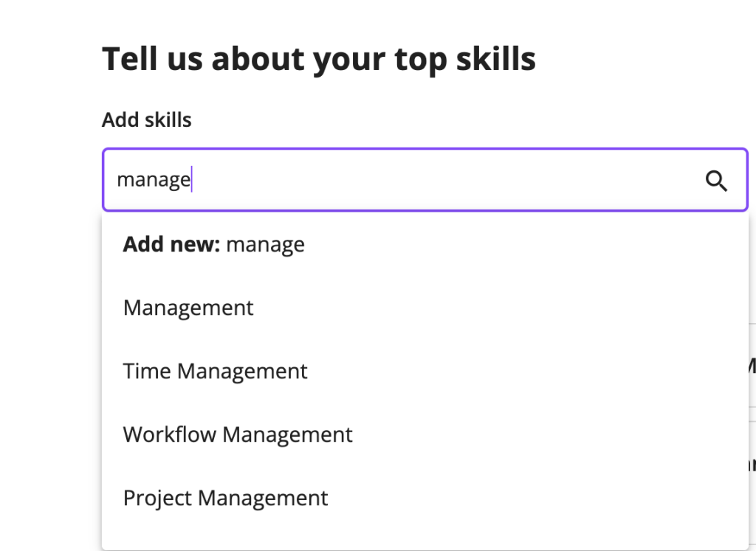This screenshot has height=551, width=756.
Task: Click the word 'skills' in the page heading
Action: click(x=495, y=59)
